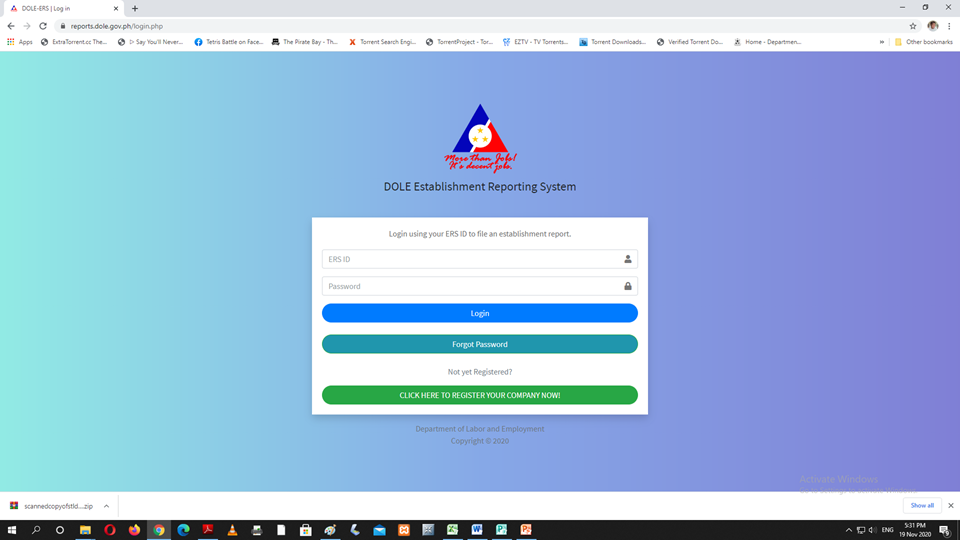Click Show all downloads
The image size is (960, 540).
pyautogui.click(x=922, y=506)
